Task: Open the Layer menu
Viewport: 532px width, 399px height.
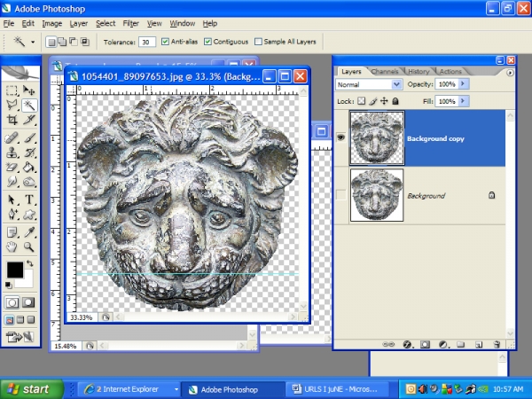Action: coord(79,23)
